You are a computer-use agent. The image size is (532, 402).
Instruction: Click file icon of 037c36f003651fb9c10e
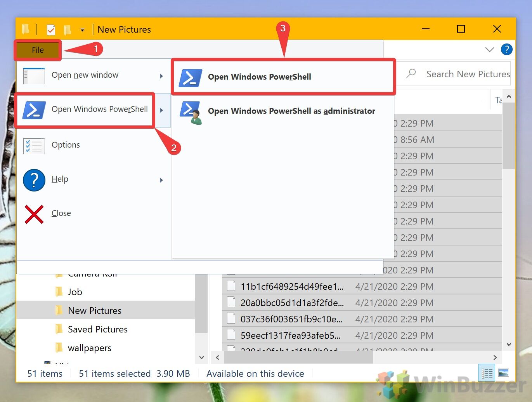(231, 318)
